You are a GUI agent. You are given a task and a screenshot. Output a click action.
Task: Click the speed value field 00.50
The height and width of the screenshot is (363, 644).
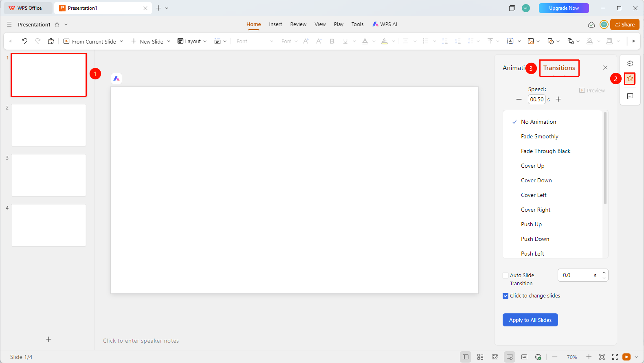[x=537, y=99]
